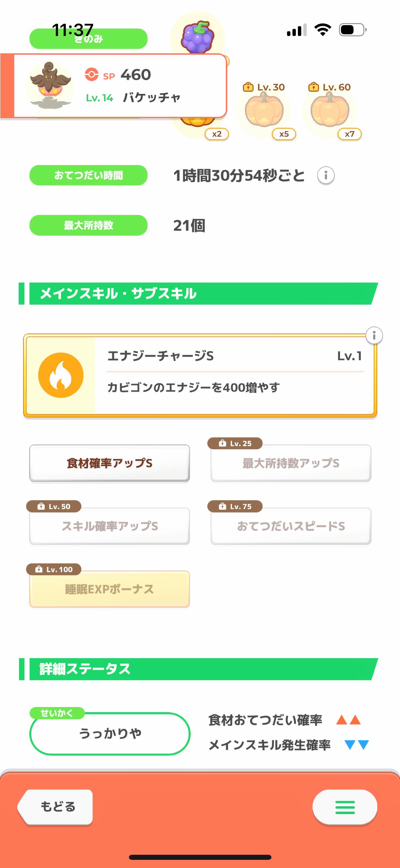Tap the バケッチャ Pokémon portrait
This screenshot has width=400, height=868.
point(50,86)
